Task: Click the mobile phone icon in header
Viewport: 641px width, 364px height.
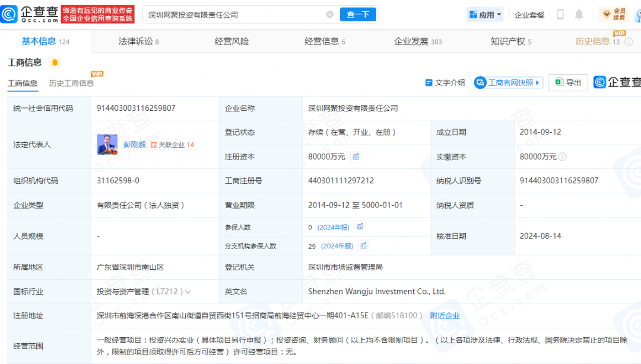Action: [x=560, y=15]
